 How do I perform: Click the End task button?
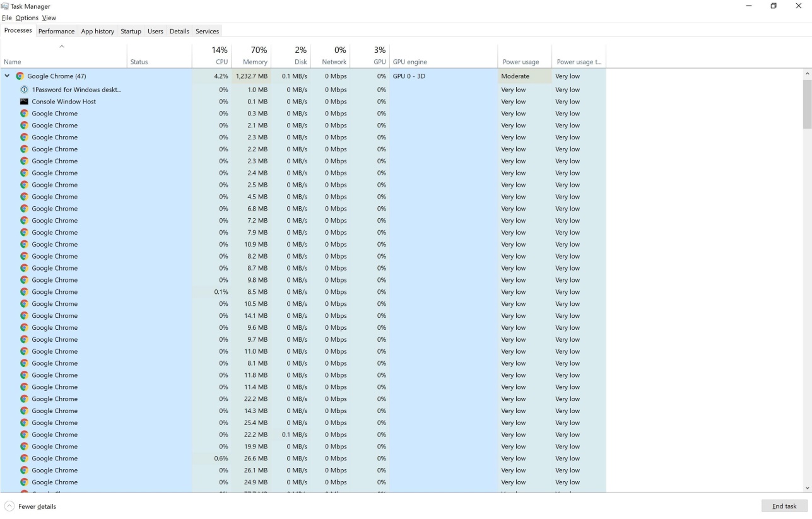[x=784, y=506]
